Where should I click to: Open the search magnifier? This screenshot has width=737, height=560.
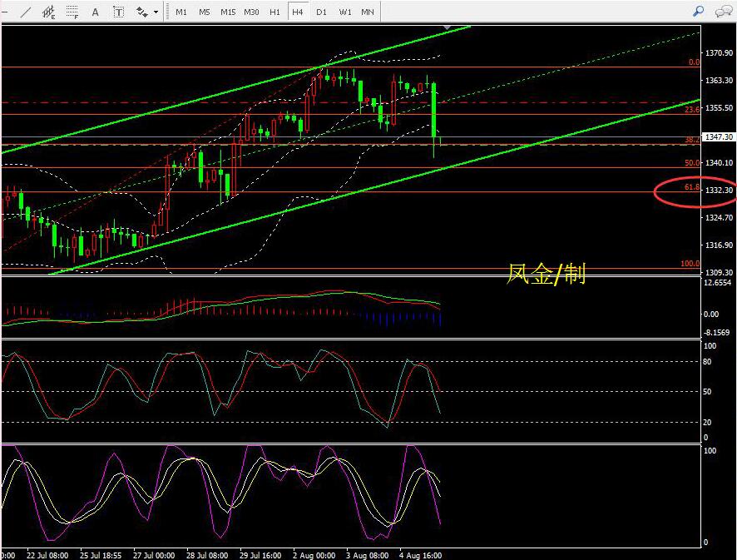(x=698, y=11)
